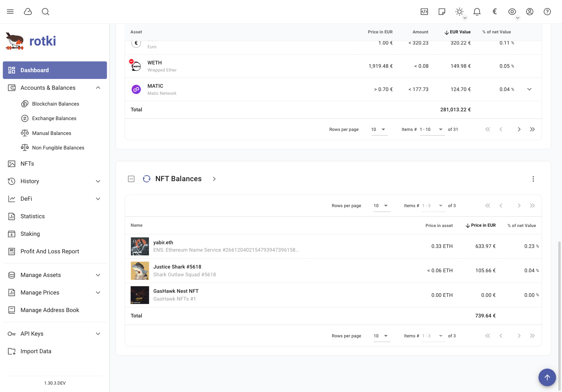
Task: Click the 739.64 € NFT total
Action: [x=485, y=316]
